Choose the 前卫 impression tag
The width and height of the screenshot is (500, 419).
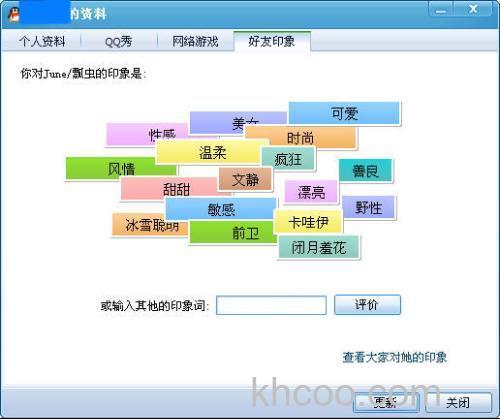[x=233, y=232]
